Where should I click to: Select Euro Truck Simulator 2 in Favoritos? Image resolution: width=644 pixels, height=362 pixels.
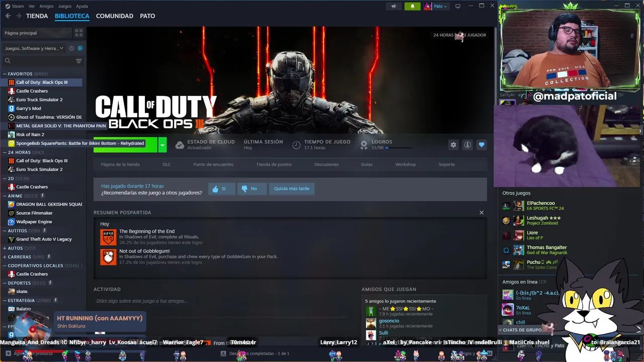(x=39, y=100)
